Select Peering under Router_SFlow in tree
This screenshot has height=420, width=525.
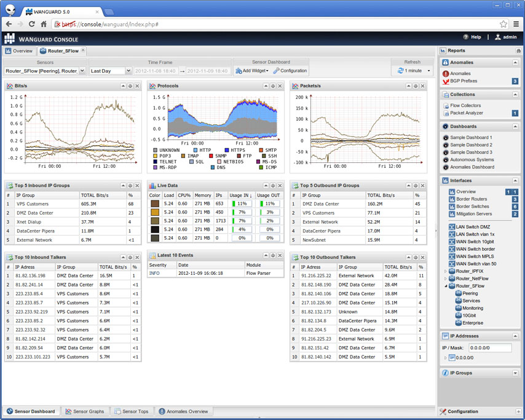(x=470, y=293)
